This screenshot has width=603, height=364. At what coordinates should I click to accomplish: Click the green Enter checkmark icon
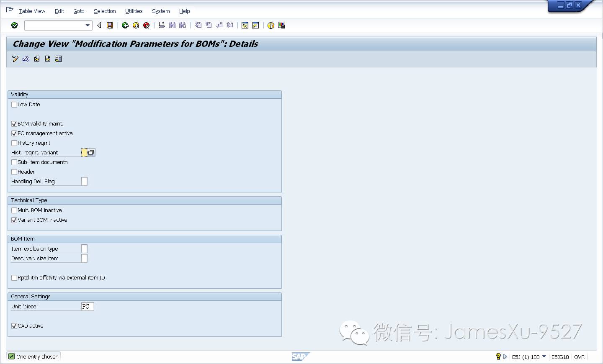coord(15,26)
